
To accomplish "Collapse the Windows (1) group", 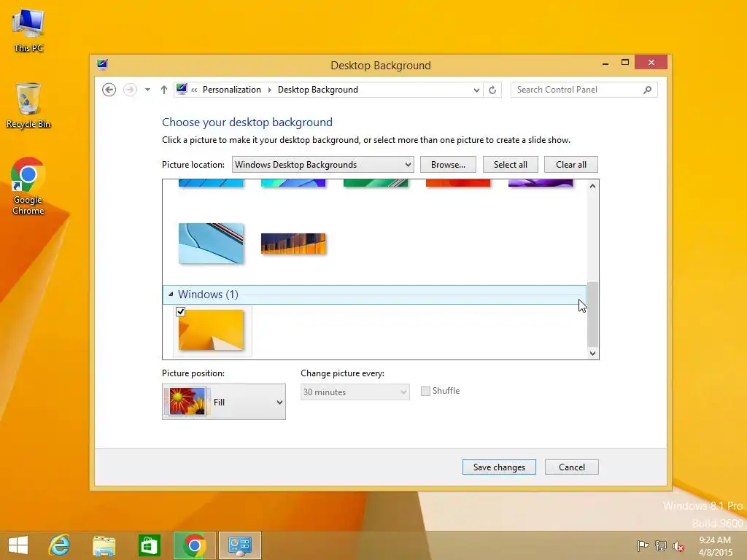I will 171,295.
